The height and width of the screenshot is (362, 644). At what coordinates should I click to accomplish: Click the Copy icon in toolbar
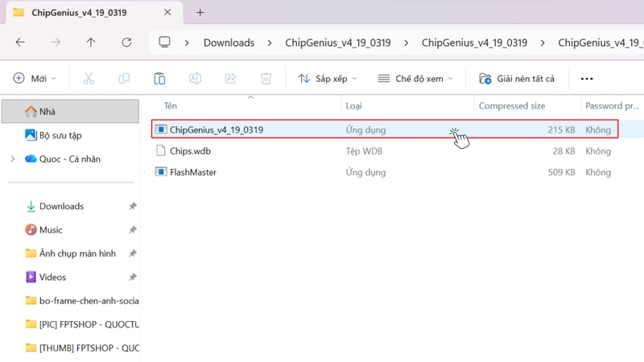[x=124, y=78]
